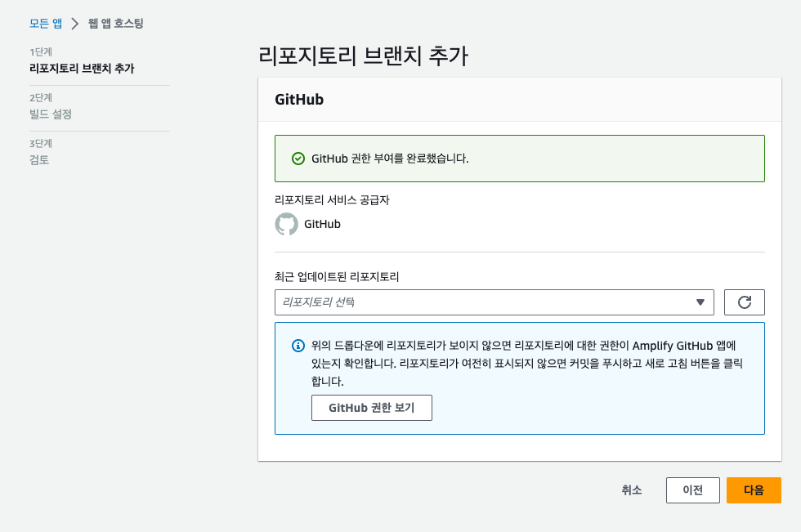The width and height of the screenshot is (801, 532).
Task: Click the 취소 cancel button
Action: [x=631, y=490]
